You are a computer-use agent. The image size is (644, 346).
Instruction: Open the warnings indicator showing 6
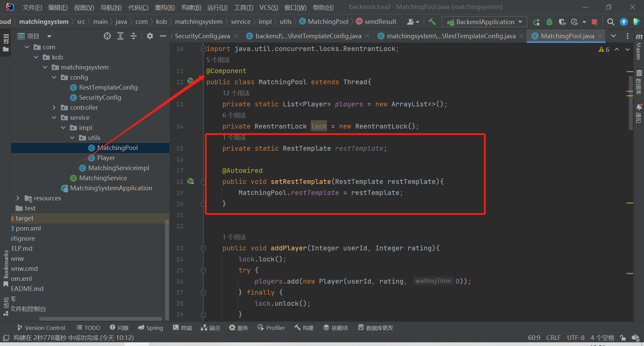pos(604,50)
